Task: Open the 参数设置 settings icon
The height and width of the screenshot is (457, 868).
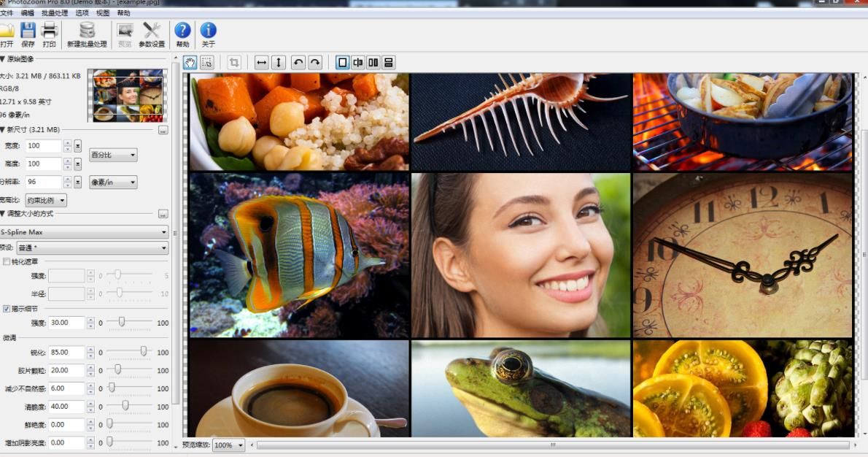Action: tap(150, 34)
